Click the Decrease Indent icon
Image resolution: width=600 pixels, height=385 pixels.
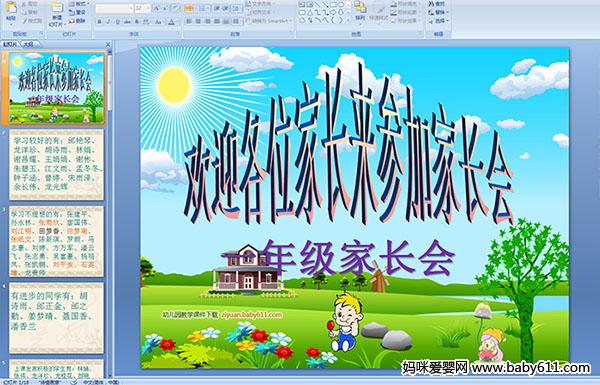coord(217,8)
